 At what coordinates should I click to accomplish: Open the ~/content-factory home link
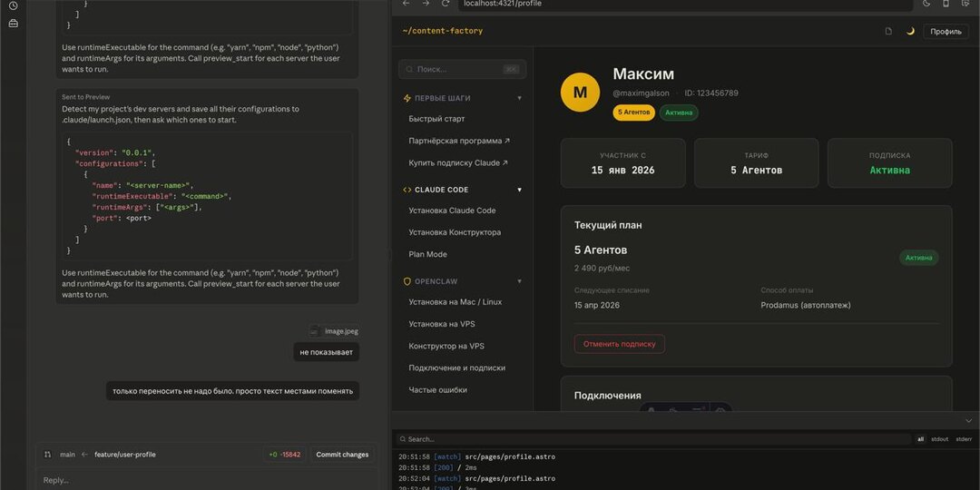click(443, 31)
